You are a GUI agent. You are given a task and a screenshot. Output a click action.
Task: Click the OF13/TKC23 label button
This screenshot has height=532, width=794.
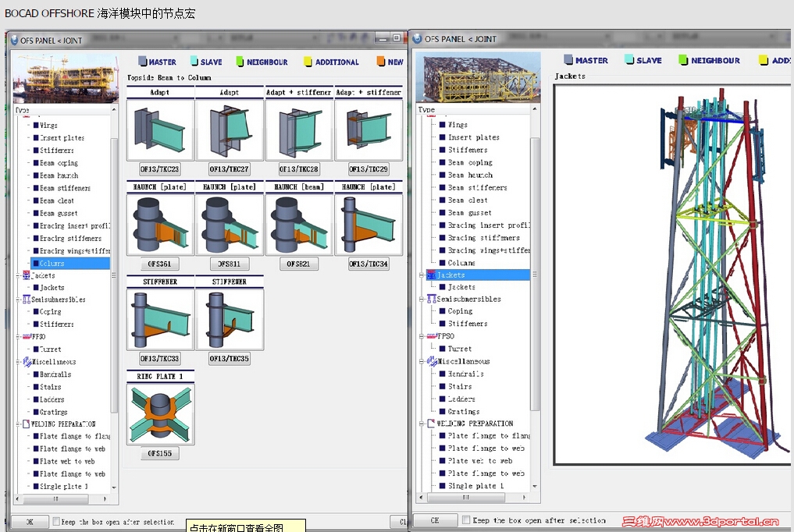(159, 169)
